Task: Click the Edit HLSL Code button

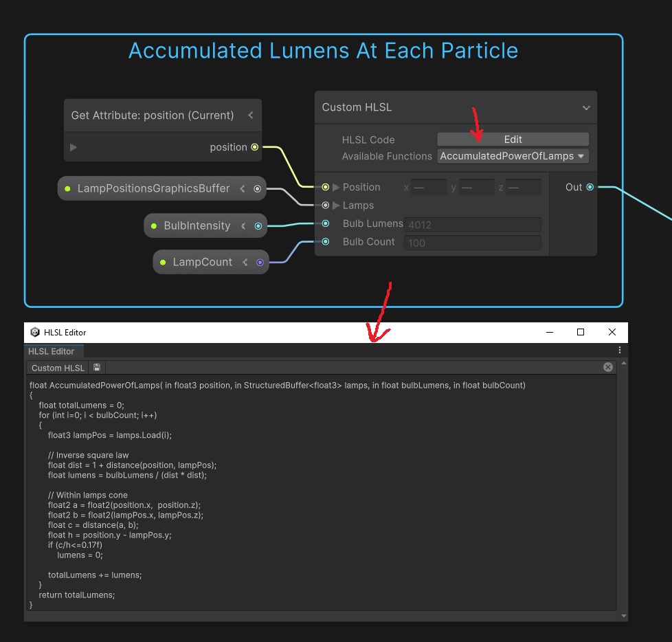Action: point(513,139)
